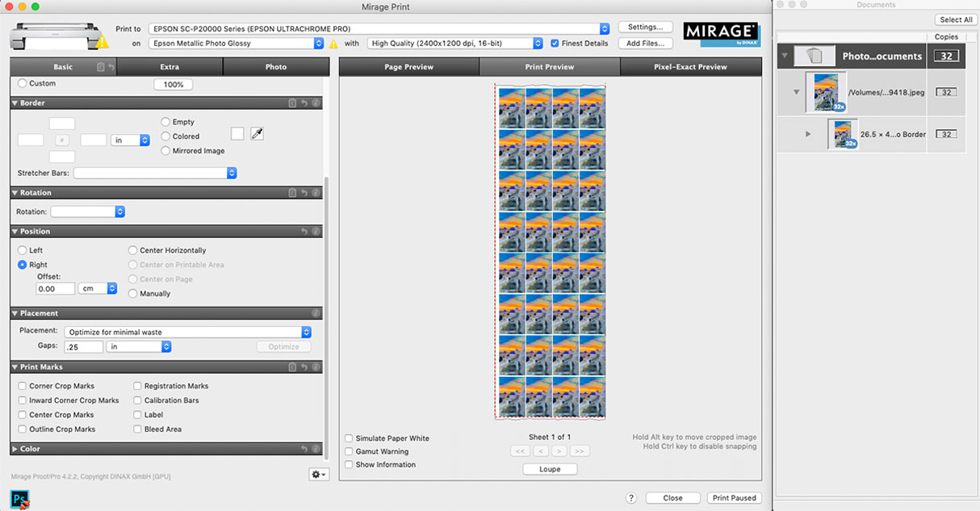Click Select All in Documents window

click(956, 19)
